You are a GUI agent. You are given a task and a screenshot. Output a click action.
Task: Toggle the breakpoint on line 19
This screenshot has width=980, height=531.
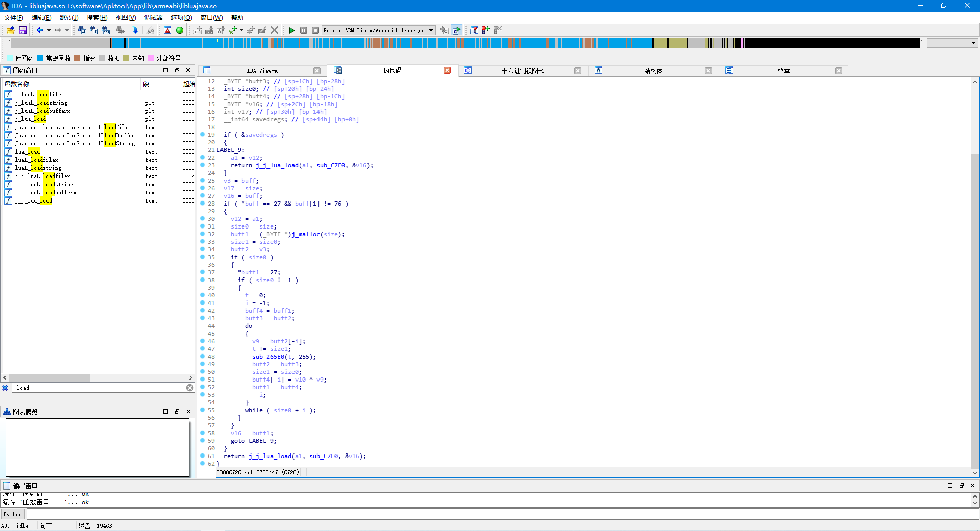point(203,135)
